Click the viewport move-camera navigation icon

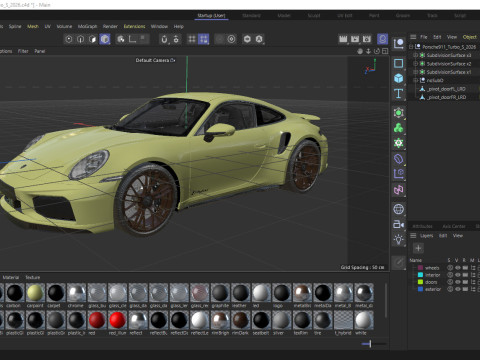pos(360,51)
